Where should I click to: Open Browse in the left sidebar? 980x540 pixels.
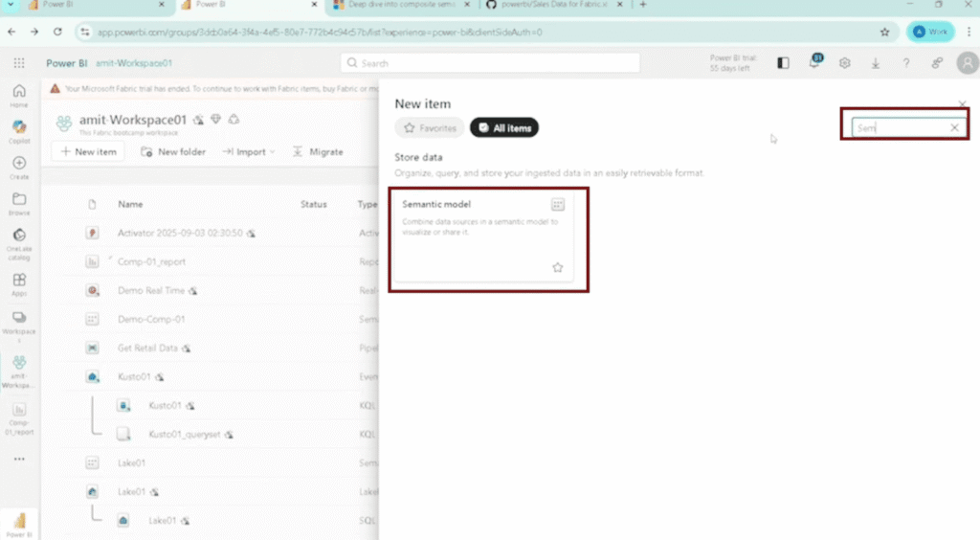click(19, 204)
